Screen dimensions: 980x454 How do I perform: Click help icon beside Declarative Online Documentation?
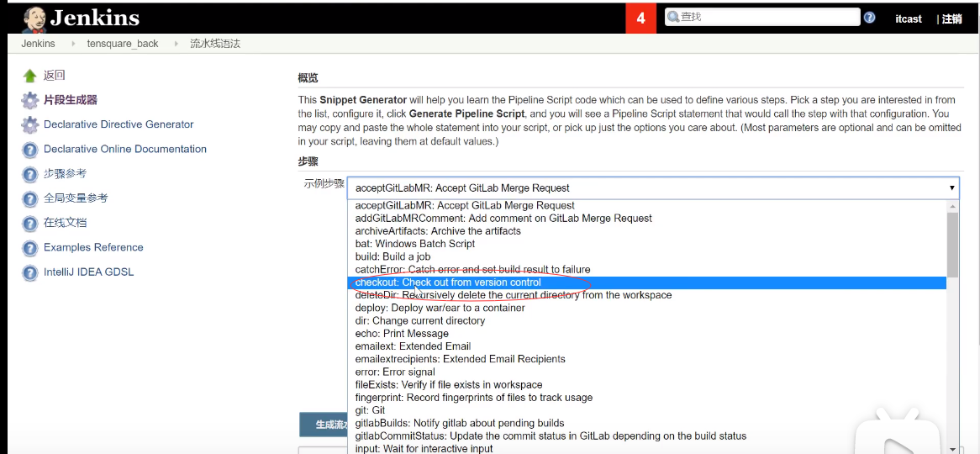(x=29, y=150)
